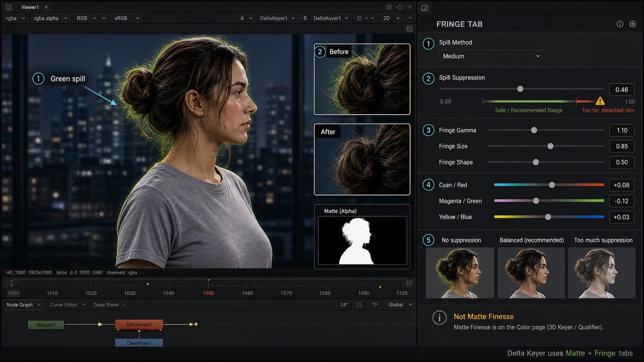The height and width of the screenshot is (362, 644).
Task: Click the Fringe Size slider handle
Action: [x=550, y=146]
